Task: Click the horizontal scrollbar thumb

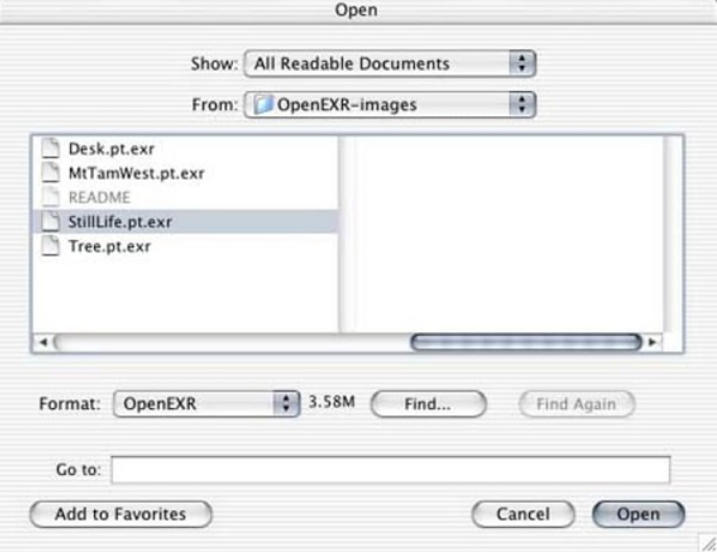Action: tap(526, 342)
